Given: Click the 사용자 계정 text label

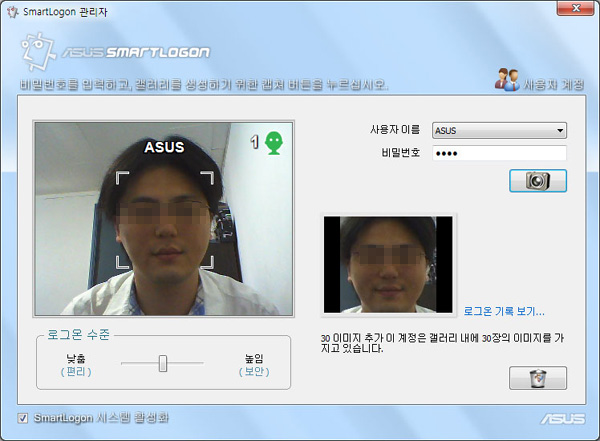Looking at the screenshot, I should point(554,84).
